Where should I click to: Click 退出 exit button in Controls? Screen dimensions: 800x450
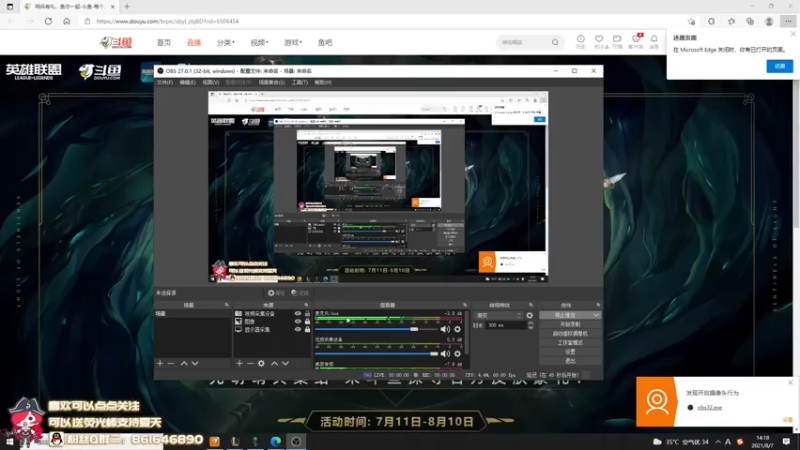click(570, 361)
